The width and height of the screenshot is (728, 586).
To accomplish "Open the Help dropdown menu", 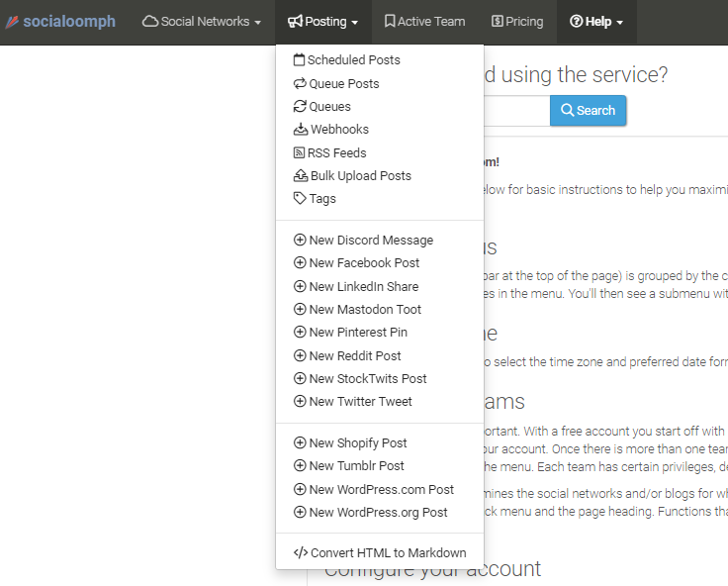I will click(x=596, y=22).
